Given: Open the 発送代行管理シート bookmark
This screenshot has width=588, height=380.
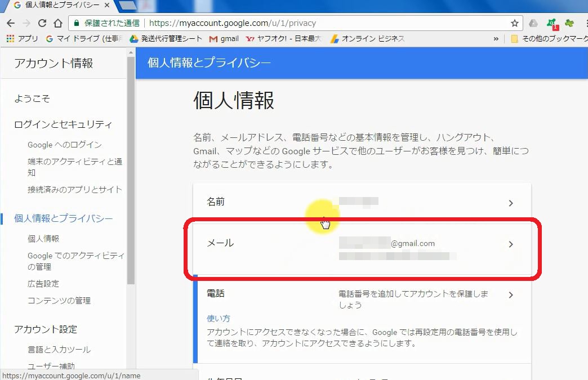Looking at the screenshot, I should pyautogui.click(x=166, y=39).
